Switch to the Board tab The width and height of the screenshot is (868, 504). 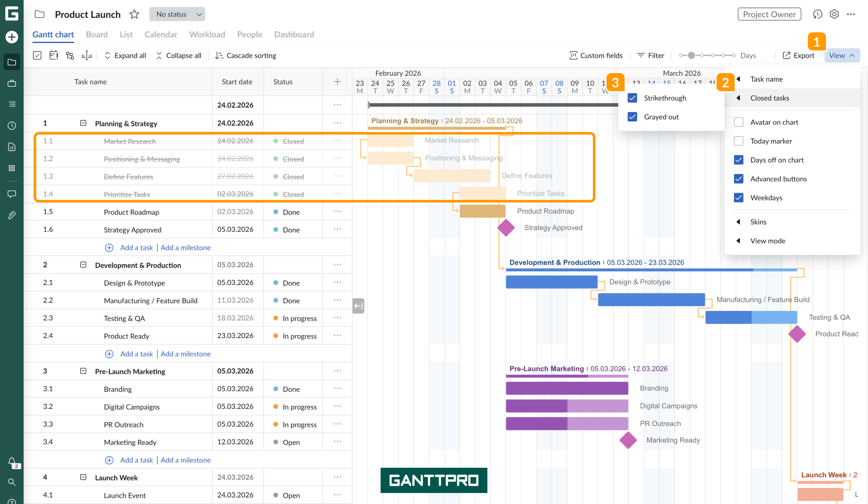point(96,34)
